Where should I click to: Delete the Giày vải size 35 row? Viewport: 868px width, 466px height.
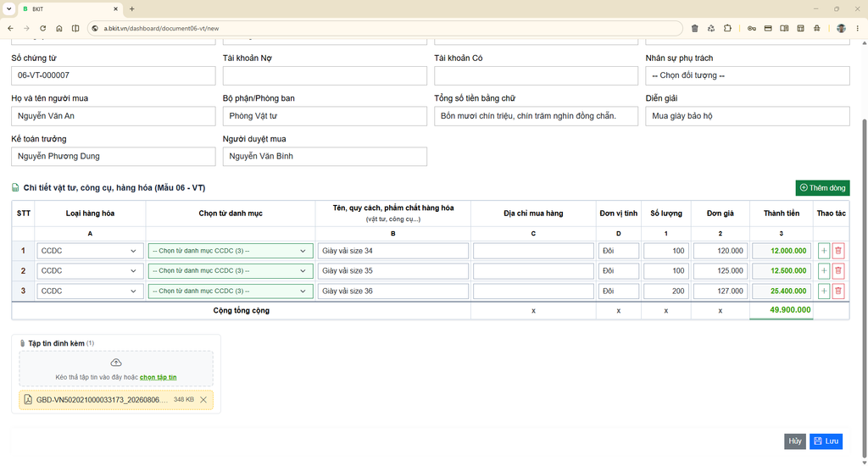point(838,270)
